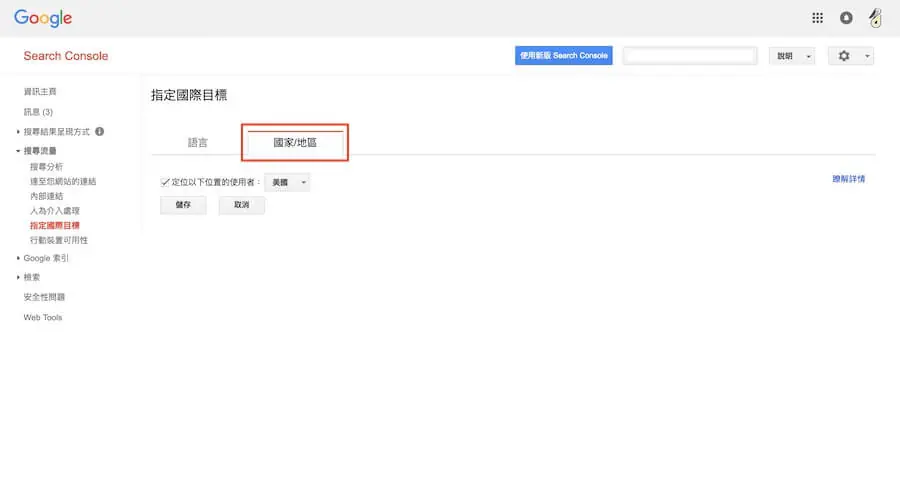
Task: Open the account profile avatar
Action: (x=875, y=18)
